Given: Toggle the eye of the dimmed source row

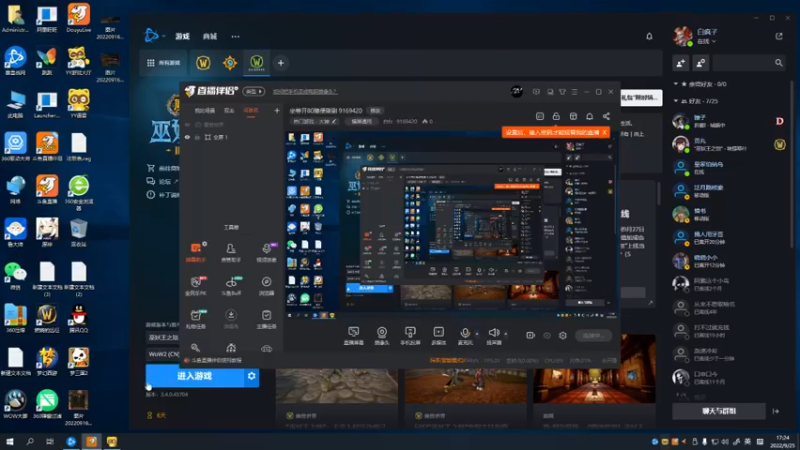Looking at the screenshot, I should (187, 125).
